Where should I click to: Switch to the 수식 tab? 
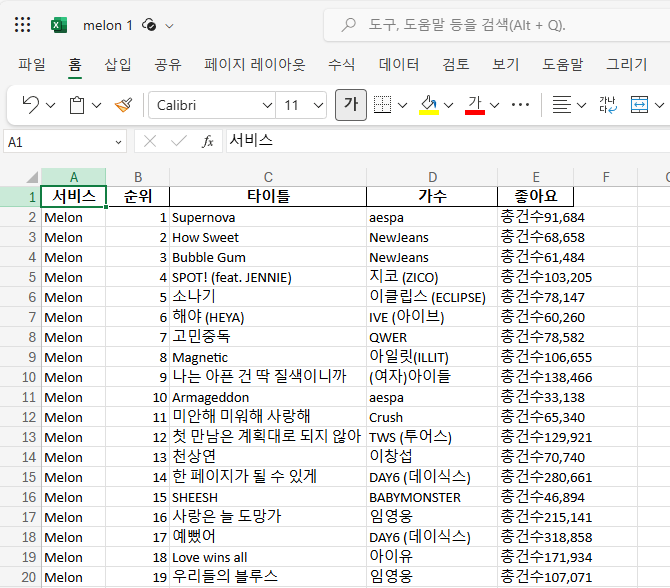(341, 65)
